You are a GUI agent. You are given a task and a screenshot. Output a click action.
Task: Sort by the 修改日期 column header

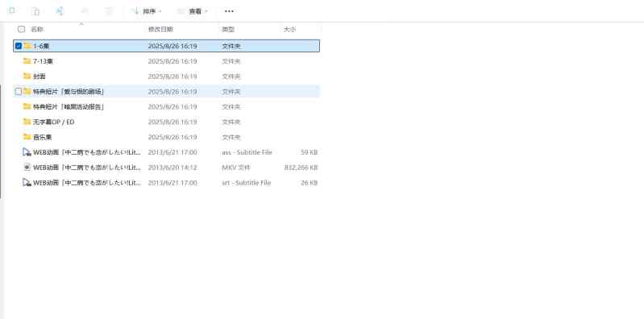pos(160,30)
